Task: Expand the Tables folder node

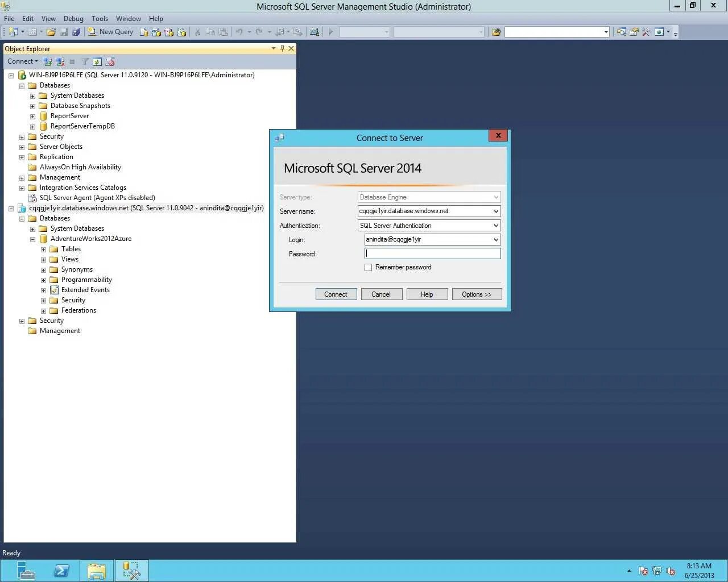Action: point(43,250)
